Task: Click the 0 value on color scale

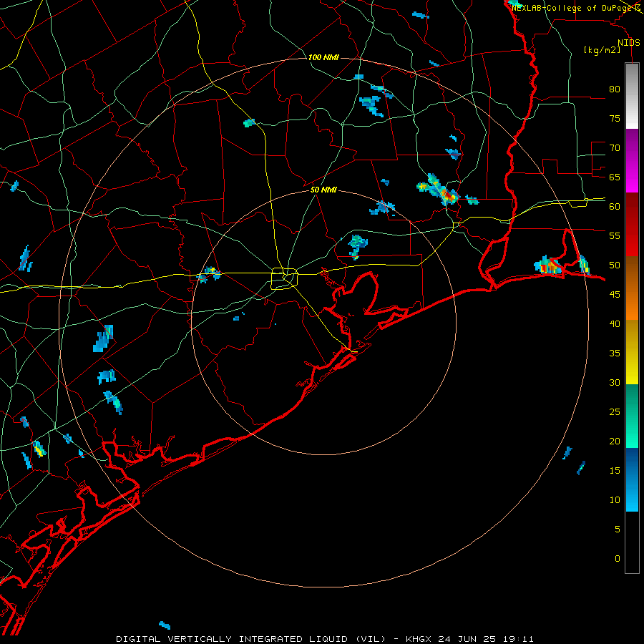Action: pyautogui.click(x=618, y=559)
